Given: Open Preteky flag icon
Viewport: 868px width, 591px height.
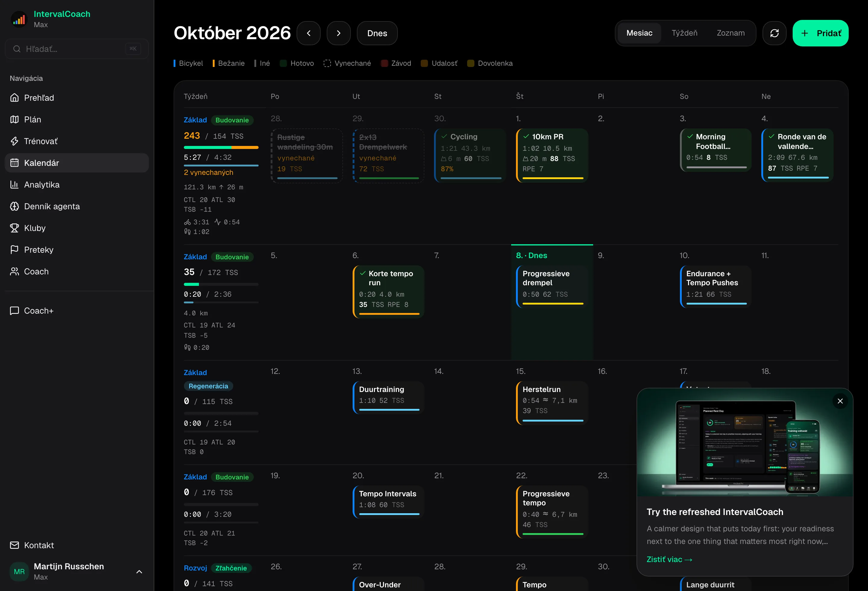Looking at the screenshot, I should coord(14,250).
